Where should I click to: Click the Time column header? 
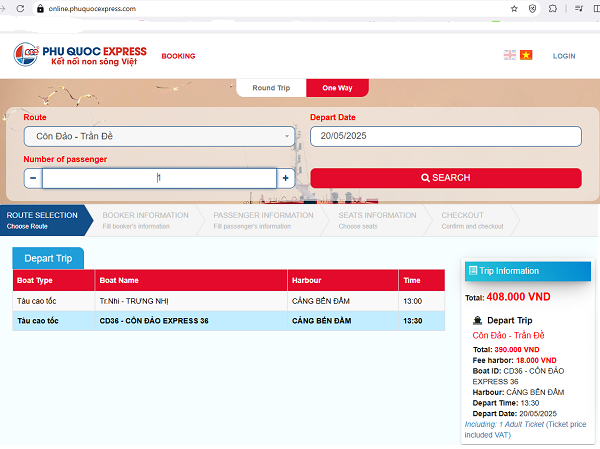click(422, 281)
